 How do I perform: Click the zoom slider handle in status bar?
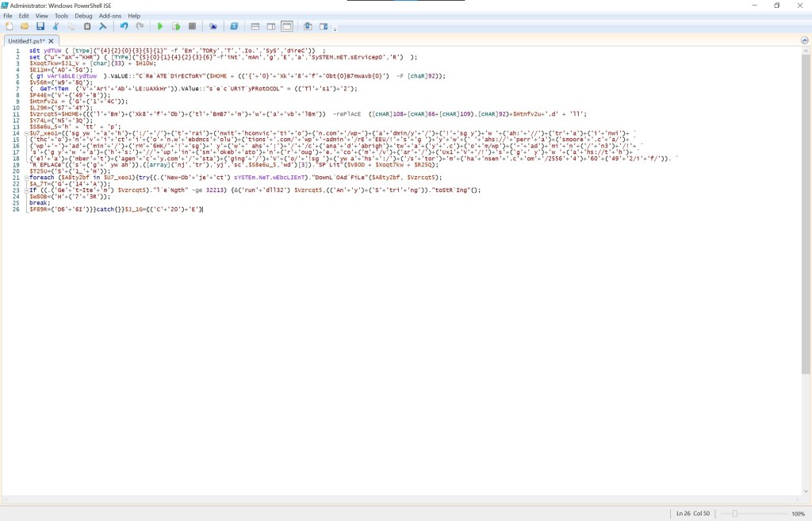[x=734, y=514]
